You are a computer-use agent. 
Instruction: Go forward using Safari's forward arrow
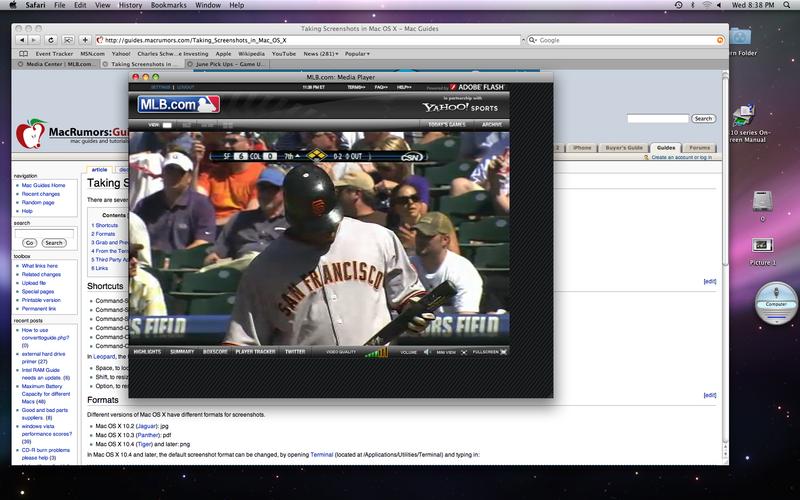tap(34, 40)
